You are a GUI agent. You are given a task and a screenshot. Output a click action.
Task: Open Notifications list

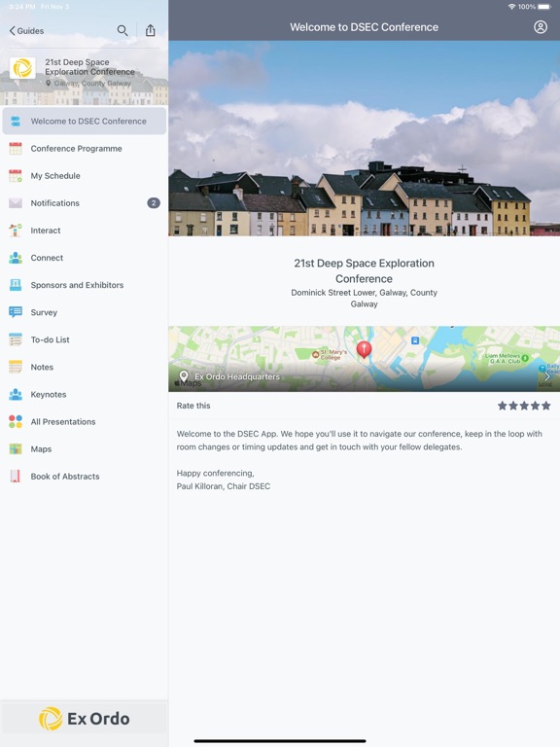click(85, 203)
